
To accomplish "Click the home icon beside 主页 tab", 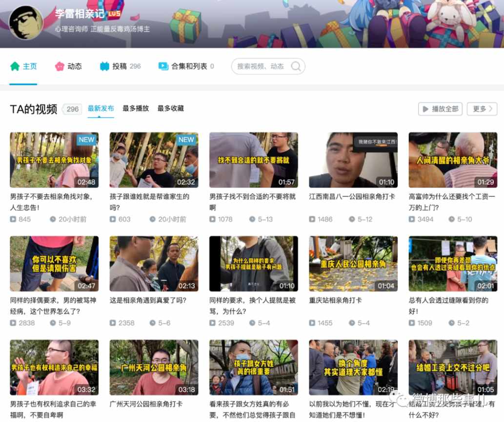I will coord(14,66).
